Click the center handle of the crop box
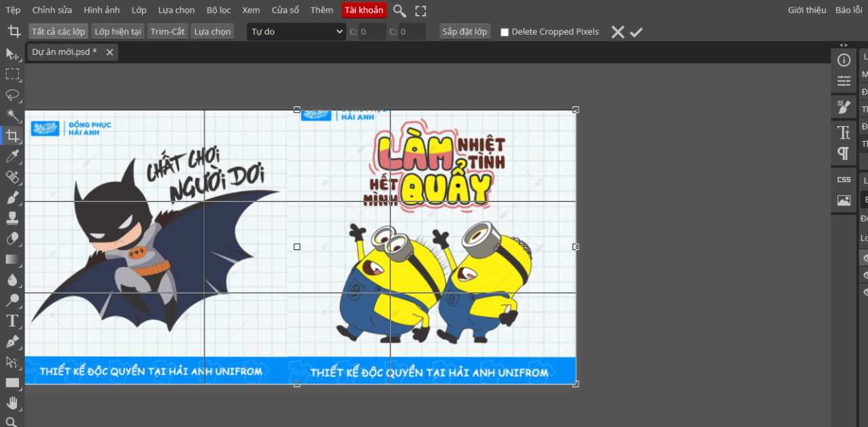Viewport: 868px width, 427px height. click(297, 247)
